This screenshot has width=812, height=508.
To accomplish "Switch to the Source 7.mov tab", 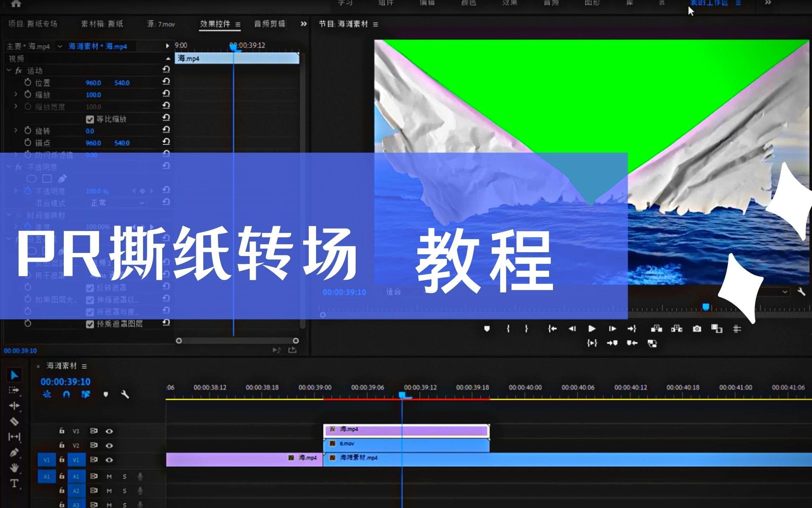I will pos(161,24).
